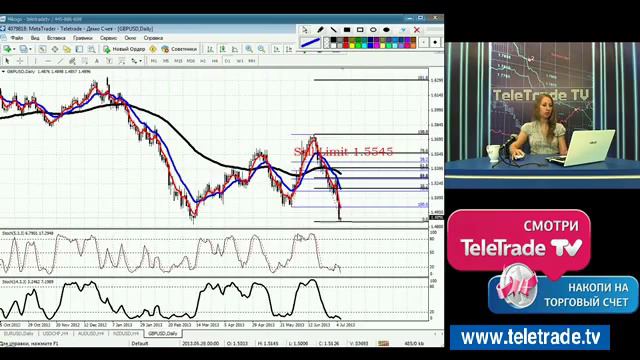Viewport: 640px width, 360px height.
Task: Toggle the Terminal panel icon
Action: click(x=79, y=49)
